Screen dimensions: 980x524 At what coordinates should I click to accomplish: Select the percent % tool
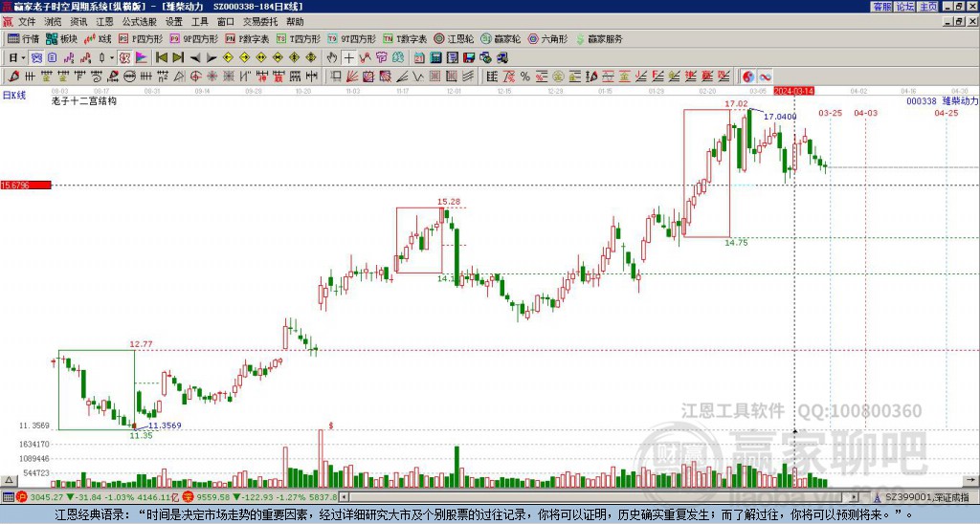(x=525, y=76)
